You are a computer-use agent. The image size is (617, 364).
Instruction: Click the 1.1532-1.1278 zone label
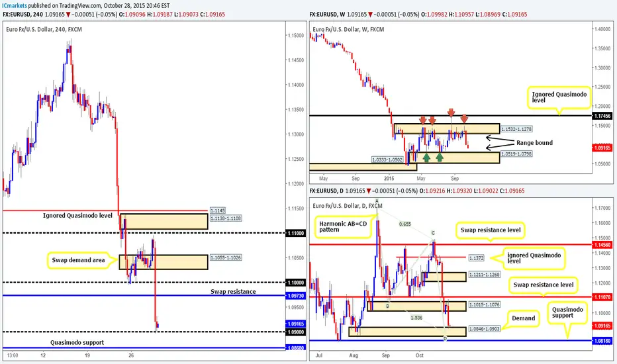(516, 128)
